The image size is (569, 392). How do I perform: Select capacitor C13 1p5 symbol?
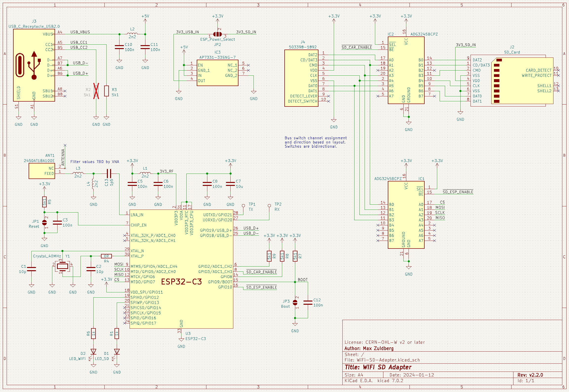tap(109, 174)
